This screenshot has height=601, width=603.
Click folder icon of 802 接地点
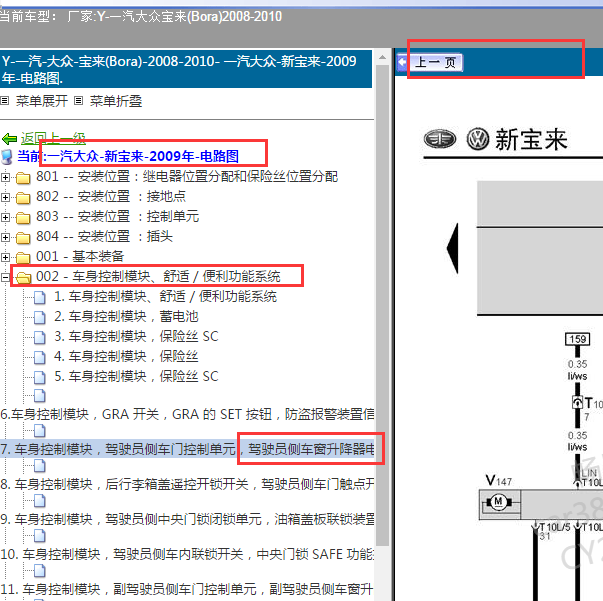(x=23, y=198)
